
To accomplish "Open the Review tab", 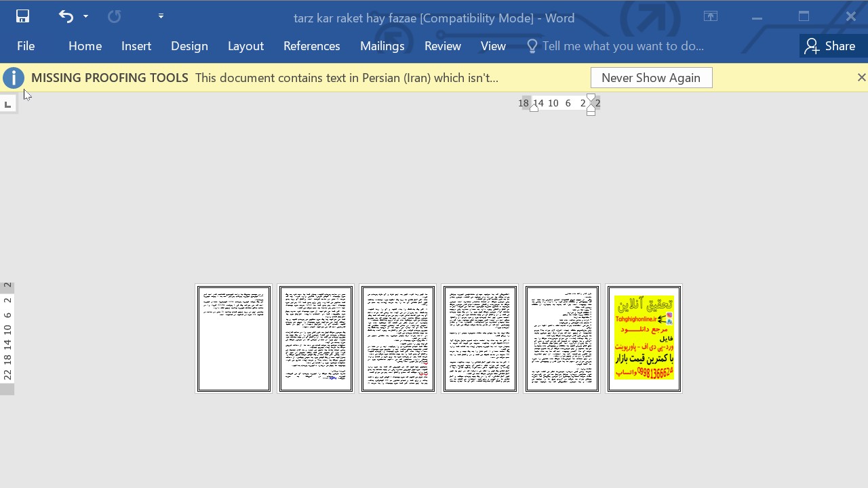I will [443, 46].
